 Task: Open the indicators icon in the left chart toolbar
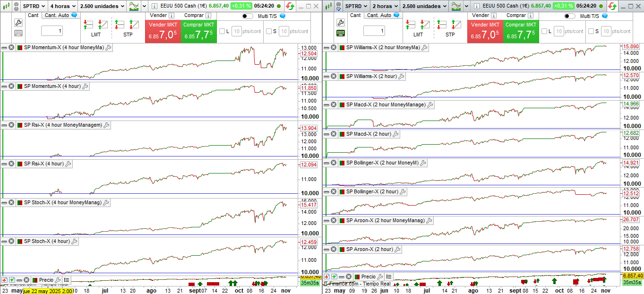[134, 6]
